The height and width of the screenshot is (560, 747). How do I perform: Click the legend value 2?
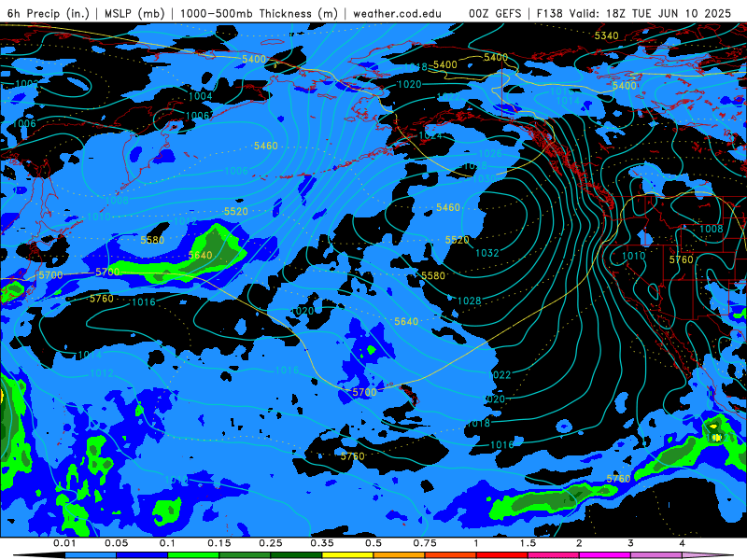click(579, 543)
